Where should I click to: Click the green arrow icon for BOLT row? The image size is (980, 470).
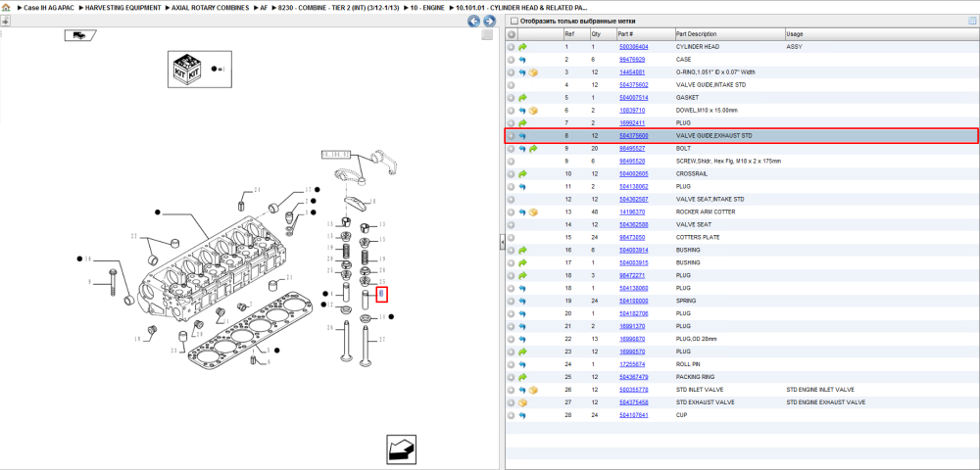(x=533, y=149)
